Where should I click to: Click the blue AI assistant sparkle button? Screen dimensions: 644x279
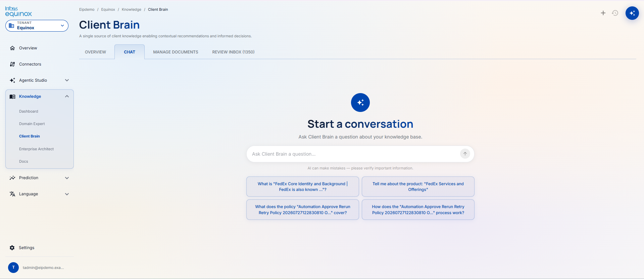[632, 13]
